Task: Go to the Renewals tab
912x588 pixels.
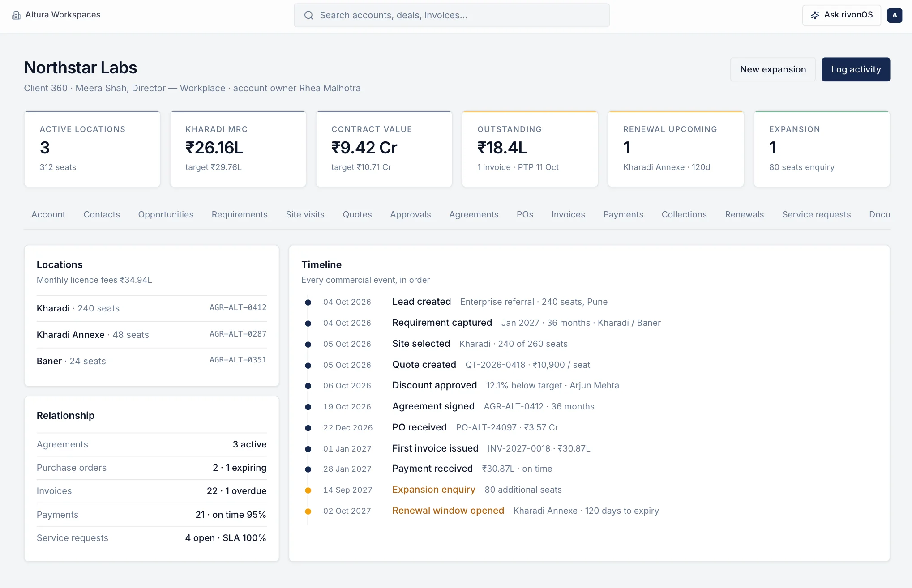Action: (745, 214)
